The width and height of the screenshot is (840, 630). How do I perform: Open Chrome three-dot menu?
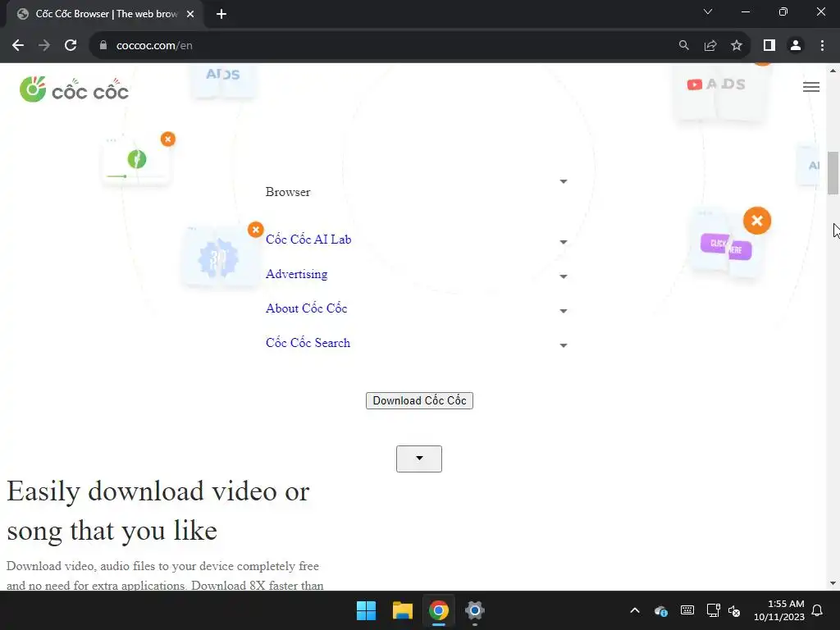822,46
